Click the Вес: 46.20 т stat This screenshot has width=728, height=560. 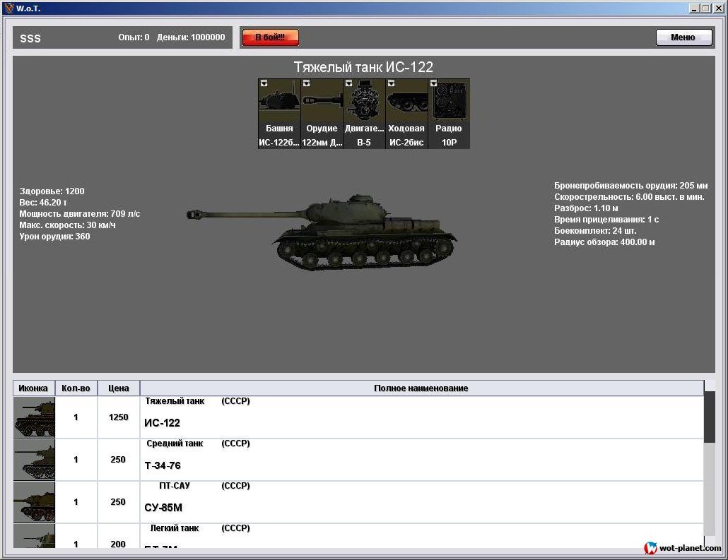43,202
